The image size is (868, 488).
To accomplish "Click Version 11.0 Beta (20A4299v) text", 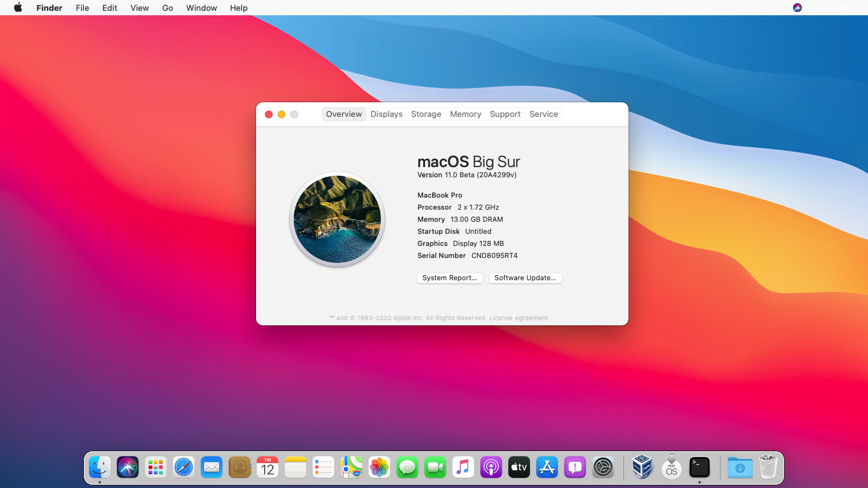I will click(467, 175).
